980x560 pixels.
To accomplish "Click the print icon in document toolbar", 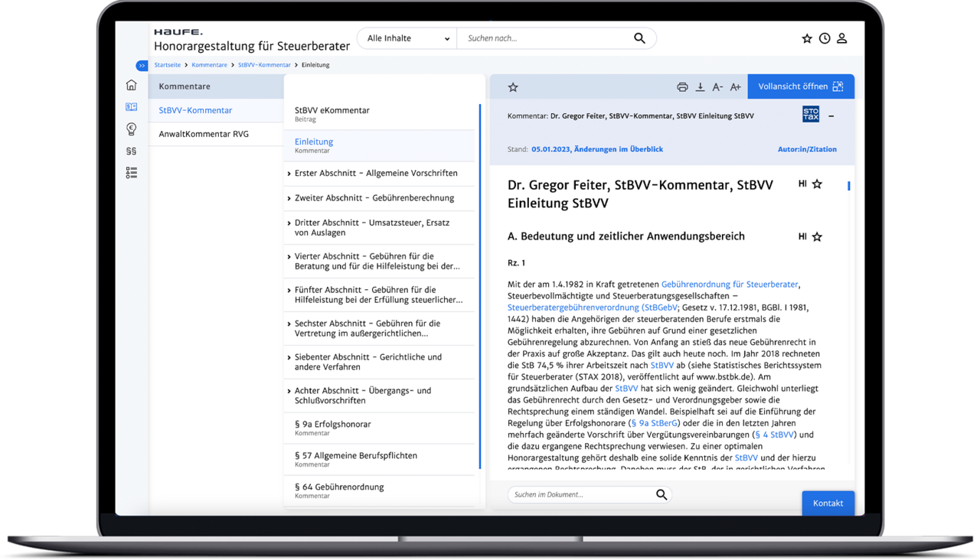I will [x=682, y=87].
